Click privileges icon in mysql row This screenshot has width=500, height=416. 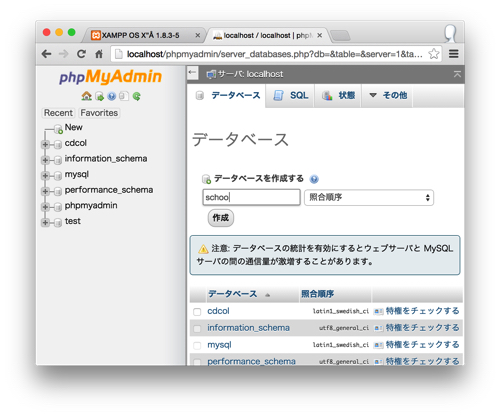pyautogui.click(x=378, y=345)
